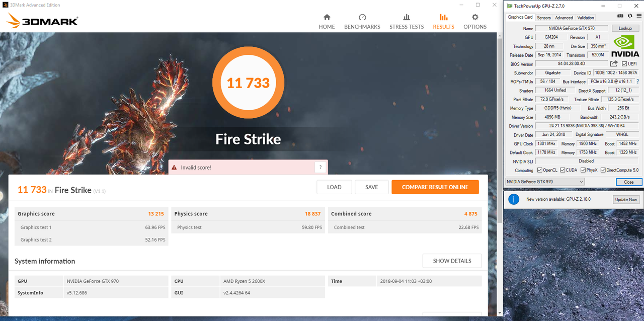
Task: Click SHOW DETAILS for system information
Action: tap(452, 261)
